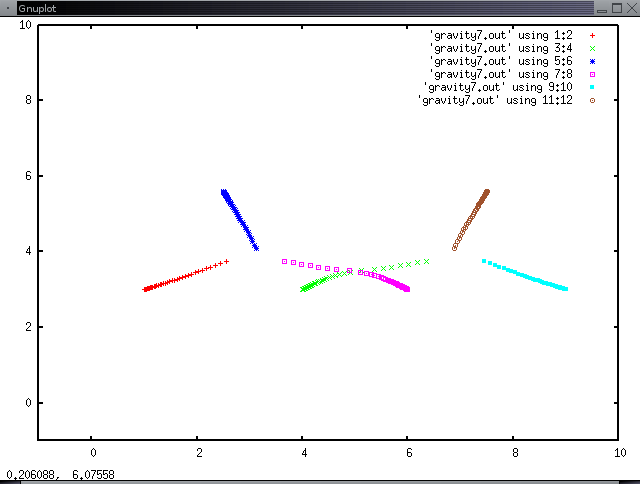640x484 pixels.
Task: Click legend entry 'gravity7.out' using 11:12
Action: 495,101
